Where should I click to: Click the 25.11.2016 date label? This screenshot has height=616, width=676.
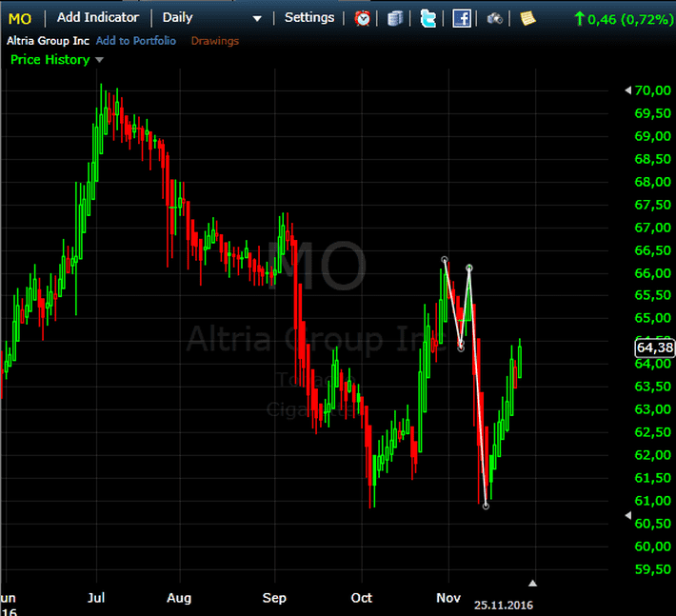tap(504, 606)
